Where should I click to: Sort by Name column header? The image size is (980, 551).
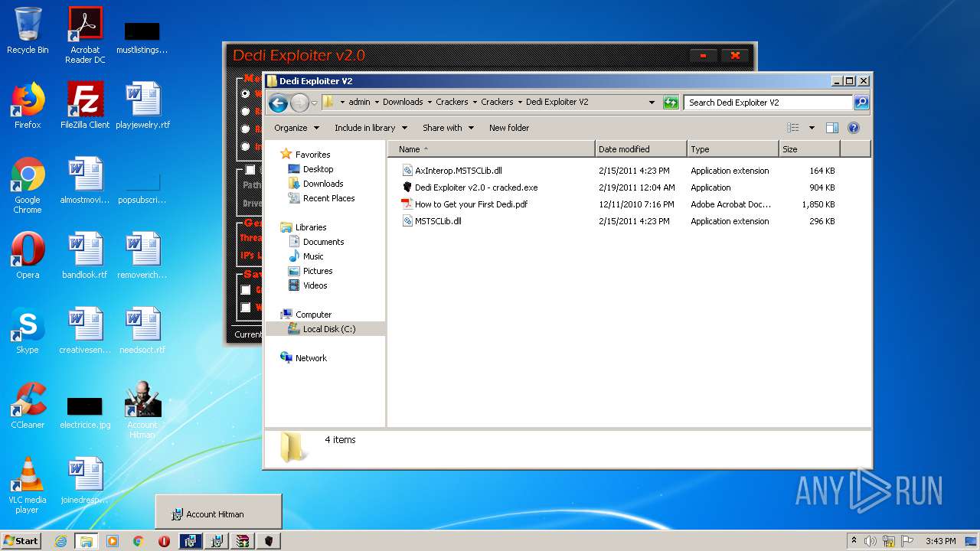click(x=492, y=149)
